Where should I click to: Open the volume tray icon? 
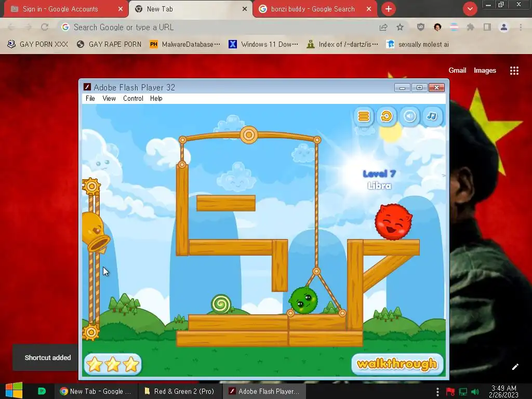pos(475,392)
